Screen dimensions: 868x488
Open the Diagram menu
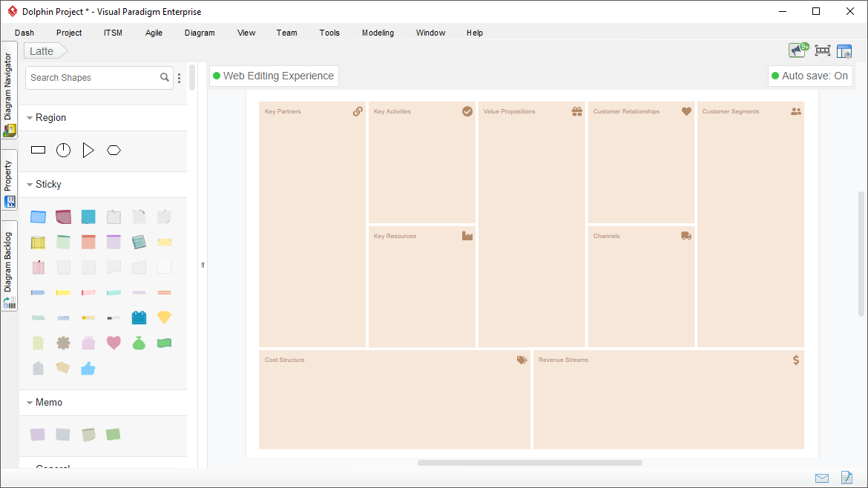200,33
